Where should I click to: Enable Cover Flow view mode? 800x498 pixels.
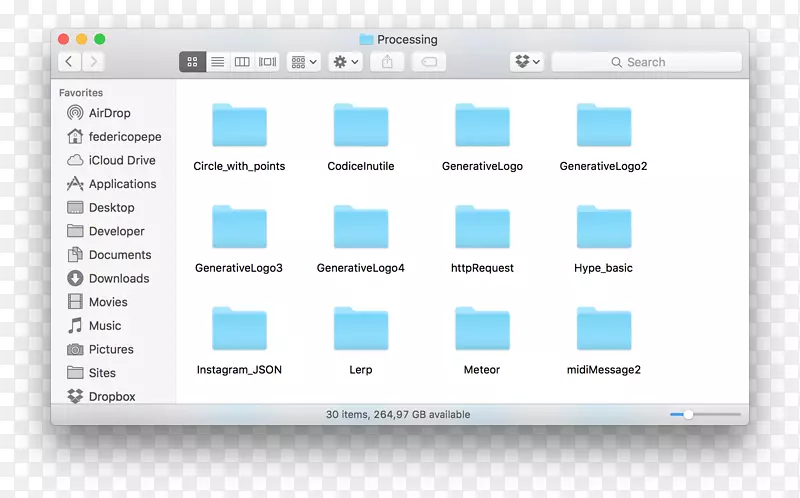[x=267, y=62]
